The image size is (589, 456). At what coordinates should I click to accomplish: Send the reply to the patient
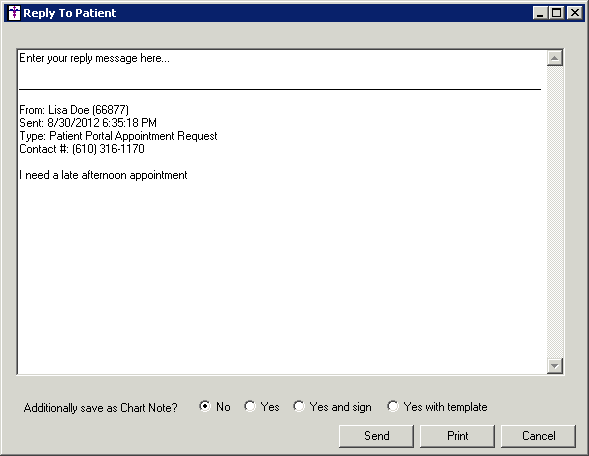[x=376, y=436]
